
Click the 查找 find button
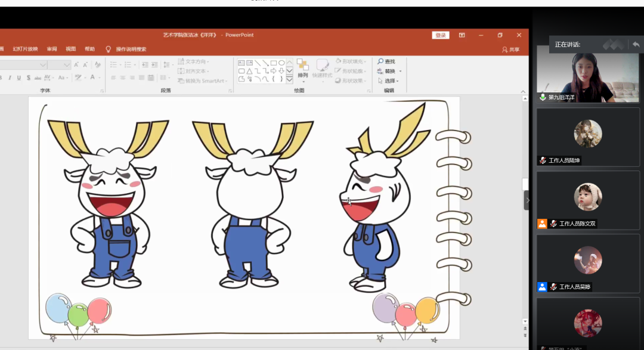(386, 61)
